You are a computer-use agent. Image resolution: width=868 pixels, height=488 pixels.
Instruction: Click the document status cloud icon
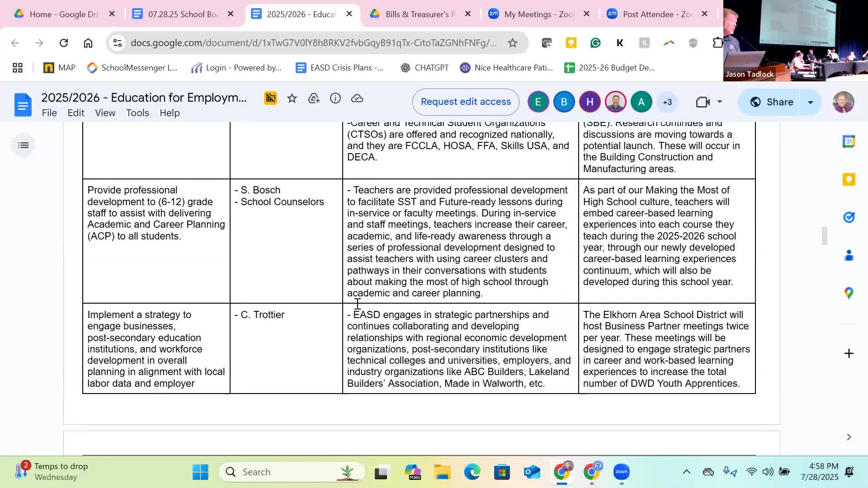pos(357,99)
